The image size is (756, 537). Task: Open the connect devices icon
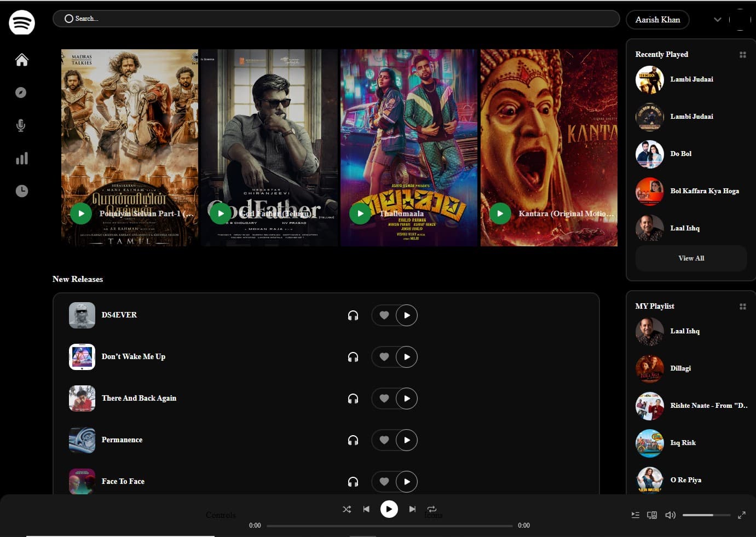pos(652,515)
